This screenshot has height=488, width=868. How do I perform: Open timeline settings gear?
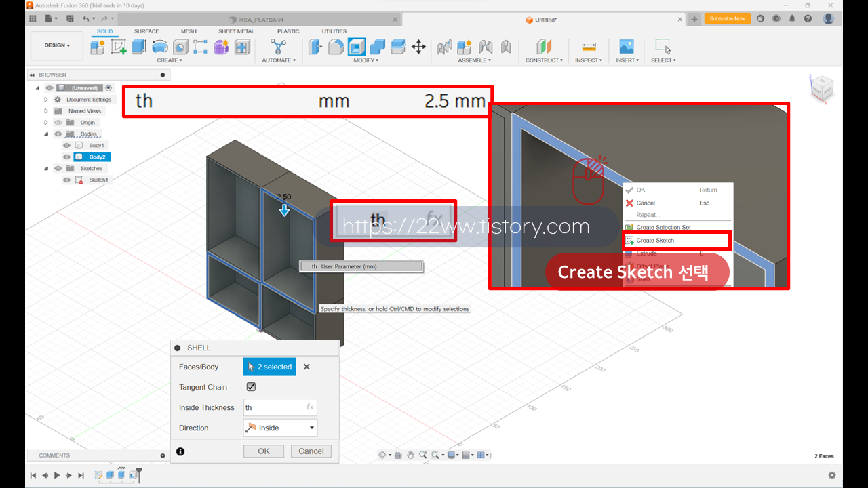[x=832, y=476]
